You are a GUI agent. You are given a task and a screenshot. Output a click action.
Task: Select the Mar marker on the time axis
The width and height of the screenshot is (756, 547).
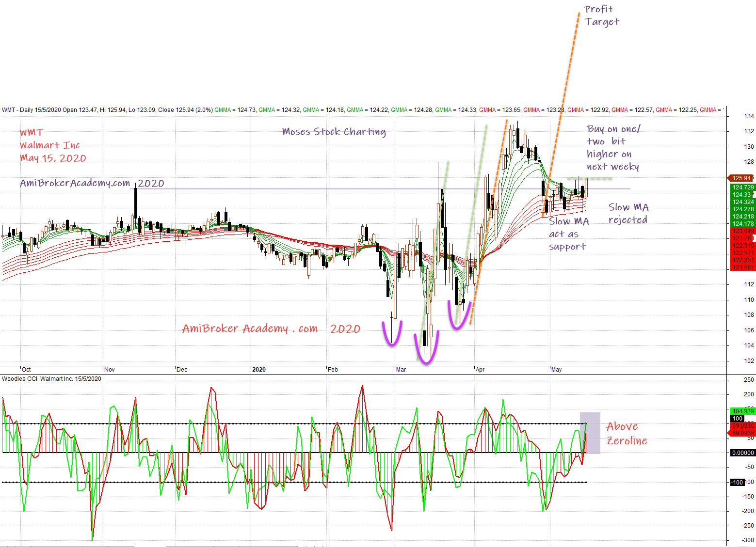[401, 370]
